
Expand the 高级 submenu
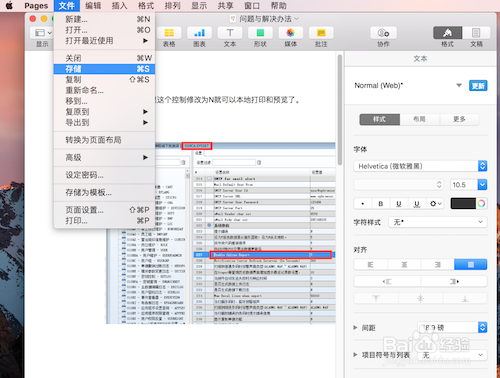(x=104, y=157)
